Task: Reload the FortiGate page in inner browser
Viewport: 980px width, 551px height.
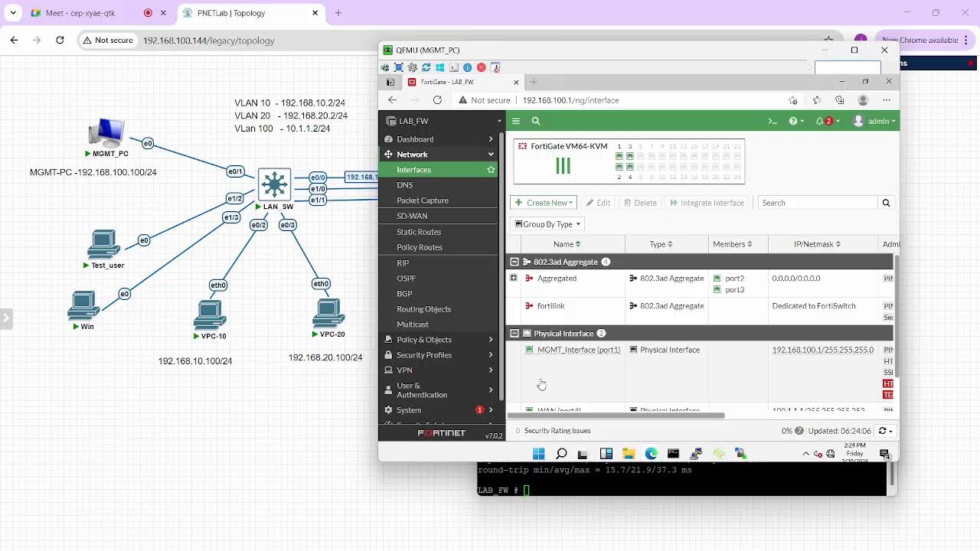Action: point(437,100)
